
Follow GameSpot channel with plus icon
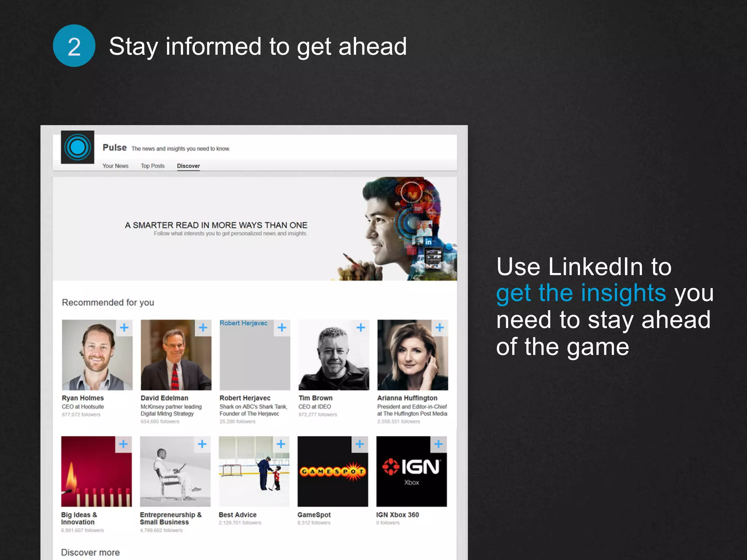(x=360, y=444)
